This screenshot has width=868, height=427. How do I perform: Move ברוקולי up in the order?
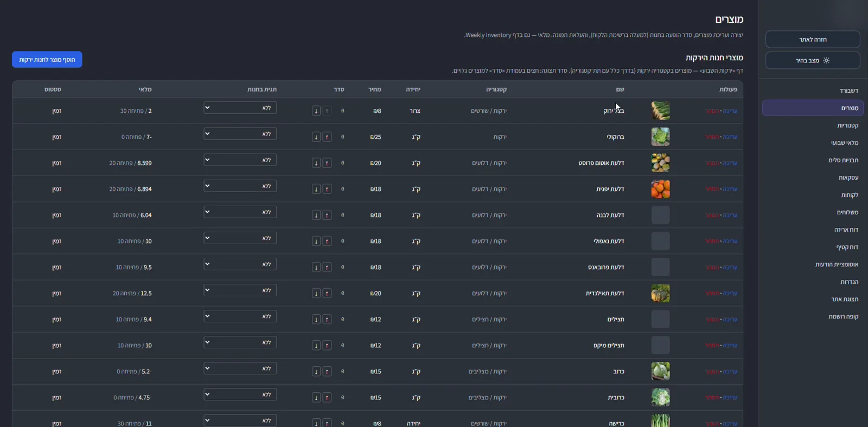[x=327, y=137]
